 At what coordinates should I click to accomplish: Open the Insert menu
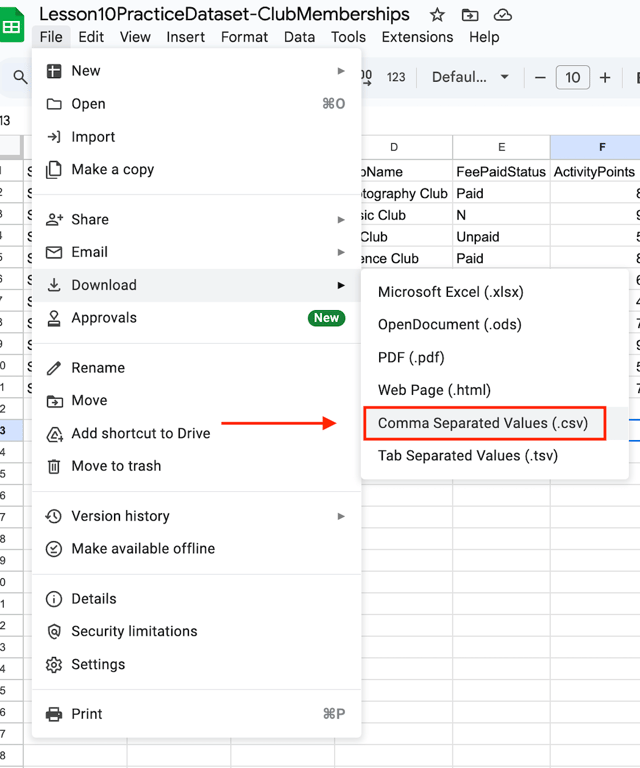point(185,37)
